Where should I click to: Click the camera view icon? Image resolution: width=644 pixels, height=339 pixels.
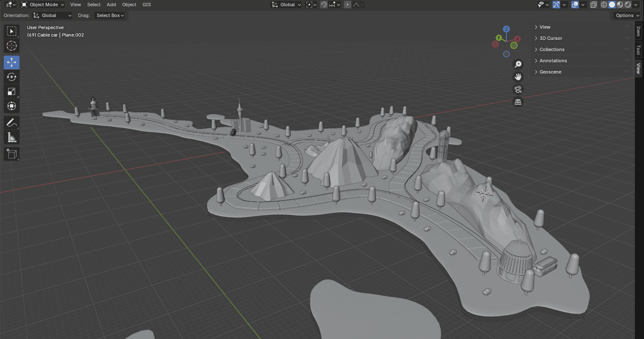pos(518,89)
